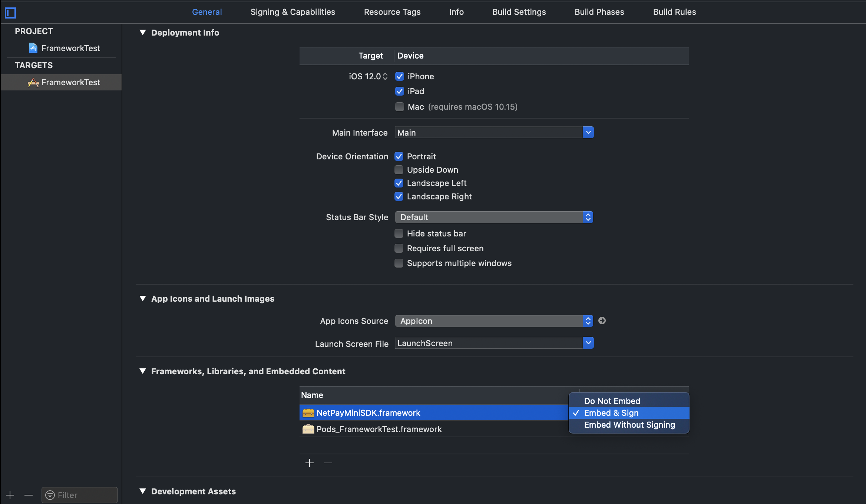Collapse the Deployment Info section
The width and height of the screenshot is (866, 504).
[143, 33]
